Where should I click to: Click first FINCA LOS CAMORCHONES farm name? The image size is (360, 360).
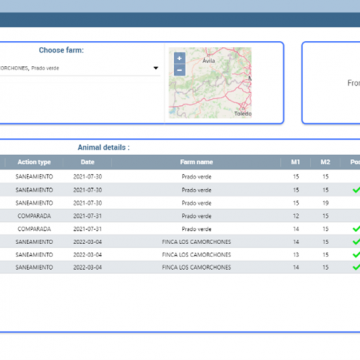[196, 242]
